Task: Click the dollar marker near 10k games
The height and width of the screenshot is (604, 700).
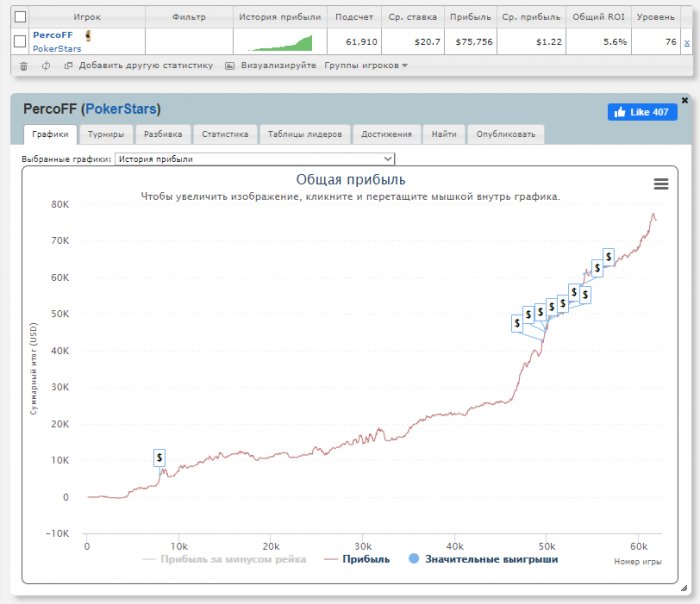Action: pos(160,457)
